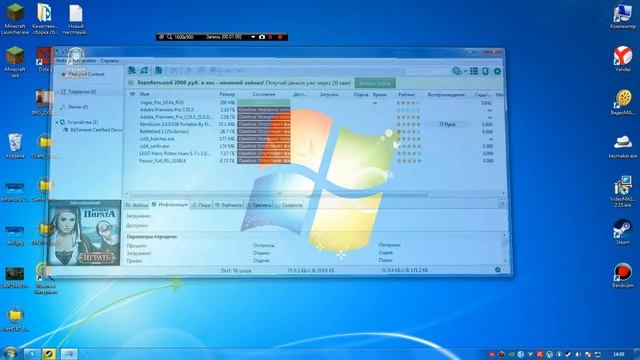Click the green button in the ad banner

(x=375, y=83)
